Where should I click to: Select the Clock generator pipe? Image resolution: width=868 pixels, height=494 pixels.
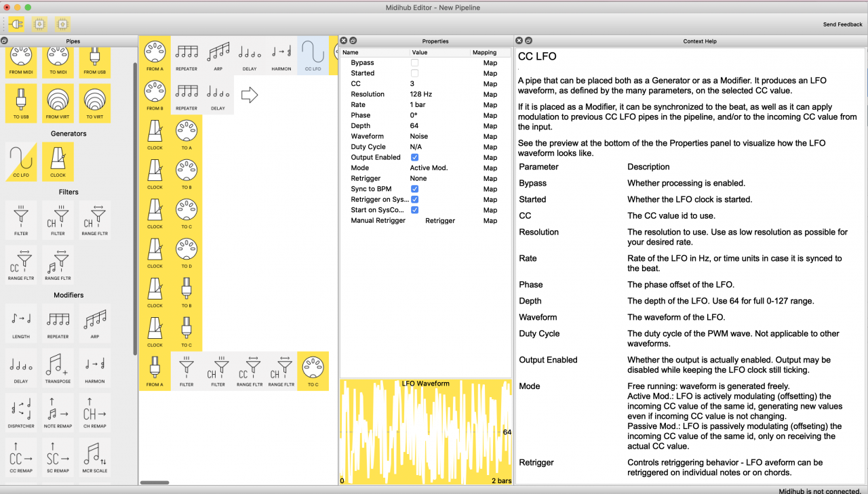point(58,162)
